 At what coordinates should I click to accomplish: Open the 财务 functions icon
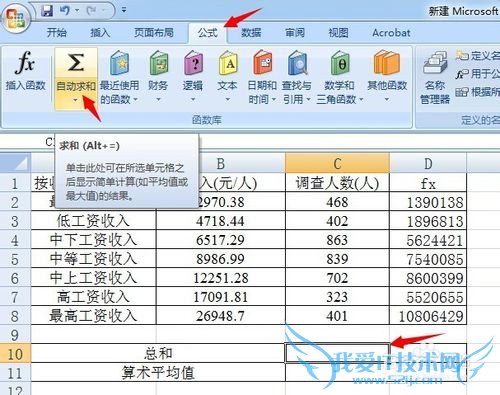(159, 63)
